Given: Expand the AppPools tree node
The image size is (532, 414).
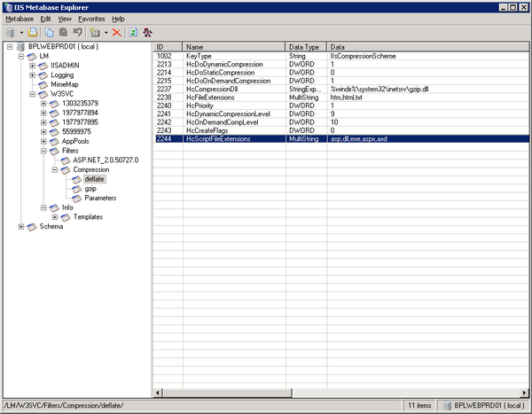Looking at the screenshot, I should pos(43,141).
